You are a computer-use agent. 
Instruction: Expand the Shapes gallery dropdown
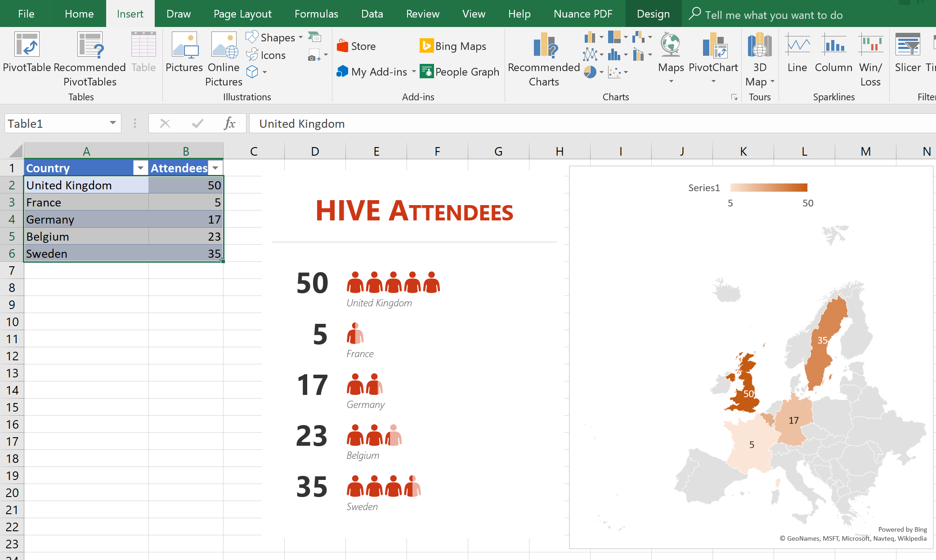pyautogui.click(x=300, y=37)
